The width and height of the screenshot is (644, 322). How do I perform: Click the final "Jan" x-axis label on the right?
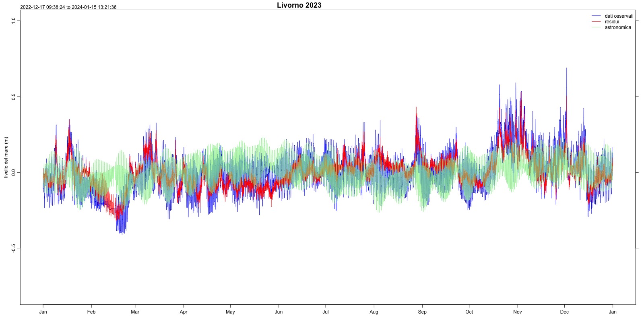[613, 312]
